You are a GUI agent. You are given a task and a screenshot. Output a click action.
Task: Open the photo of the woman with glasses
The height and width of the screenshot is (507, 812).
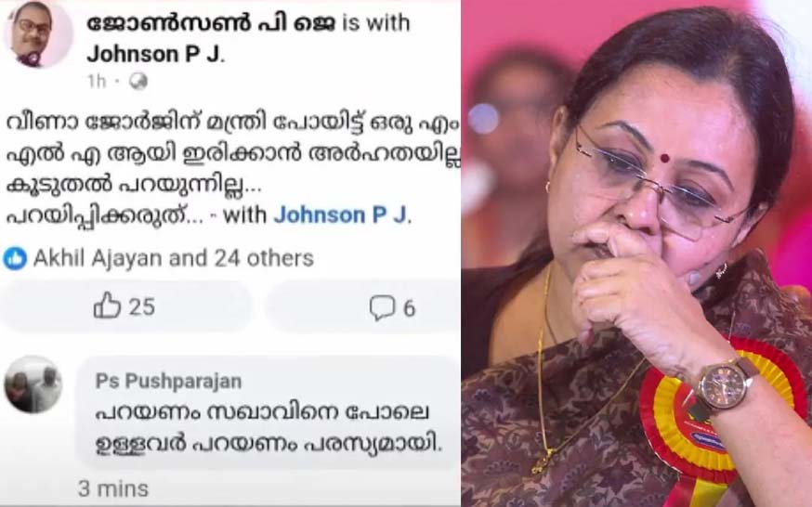coord(636,253)
